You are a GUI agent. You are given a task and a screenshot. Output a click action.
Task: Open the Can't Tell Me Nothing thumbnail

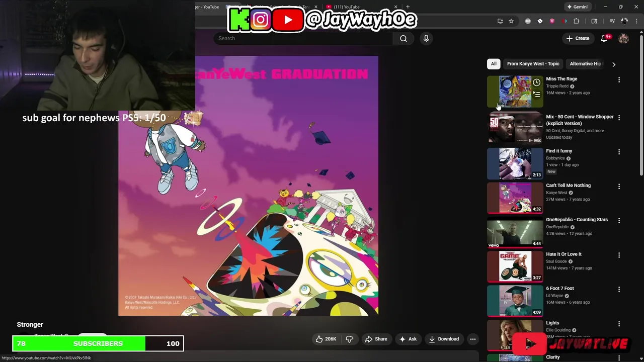coord(515,198)
